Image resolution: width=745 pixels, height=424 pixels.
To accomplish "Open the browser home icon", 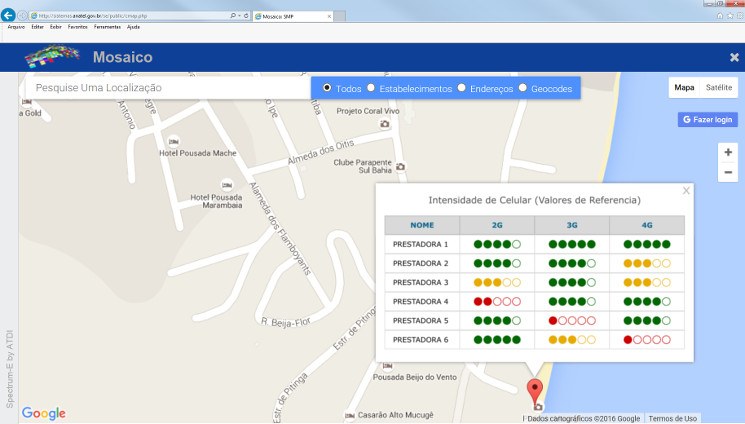I will point(720,16).
